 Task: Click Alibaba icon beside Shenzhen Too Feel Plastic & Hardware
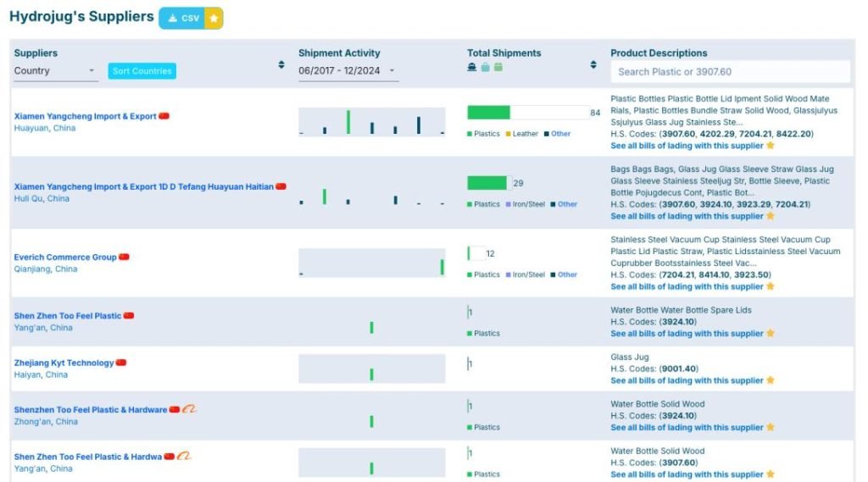(189, 409)
